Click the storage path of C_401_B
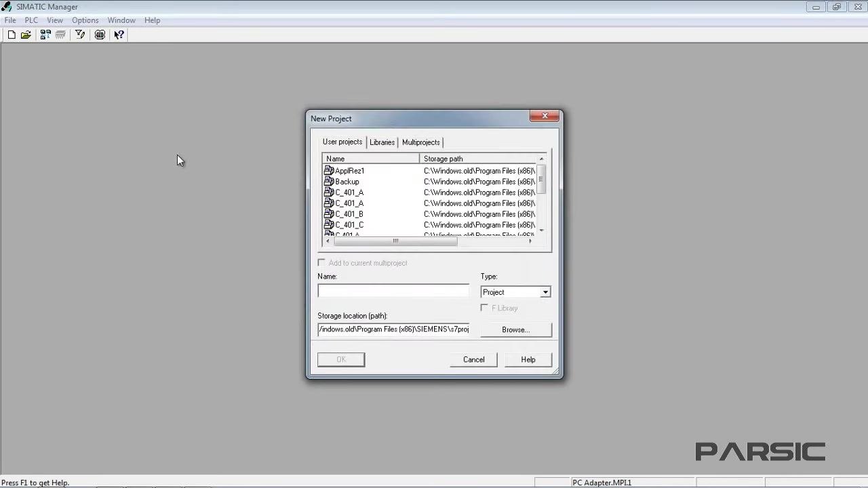Viewport: 868px width, 488px height. click(479, 214)
